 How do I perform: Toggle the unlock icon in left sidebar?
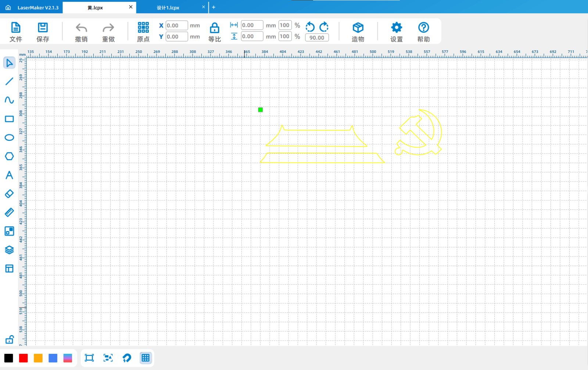coord(9,339)
